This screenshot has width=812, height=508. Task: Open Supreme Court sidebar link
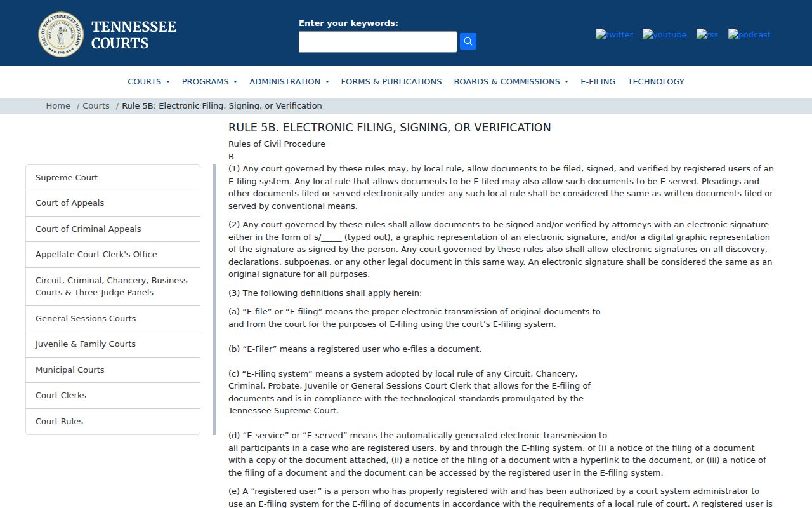point(113,178)
